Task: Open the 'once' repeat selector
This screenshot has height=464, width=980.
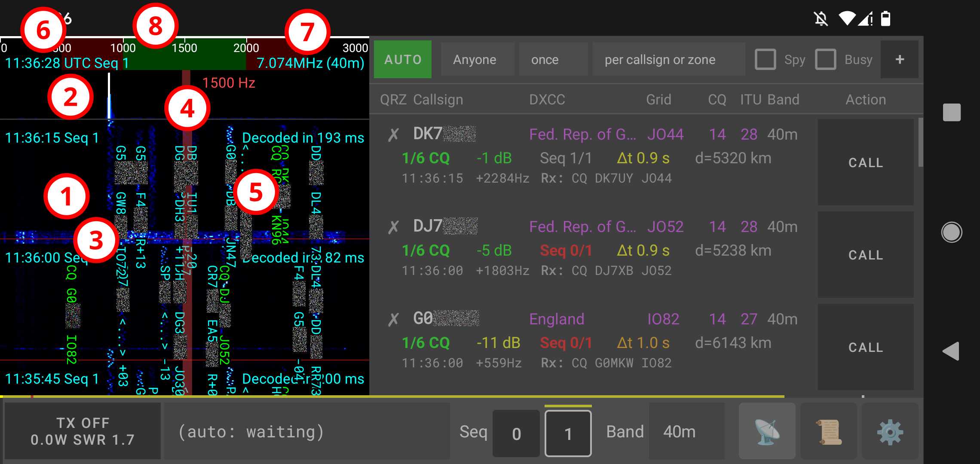Action: coord(545,59)
